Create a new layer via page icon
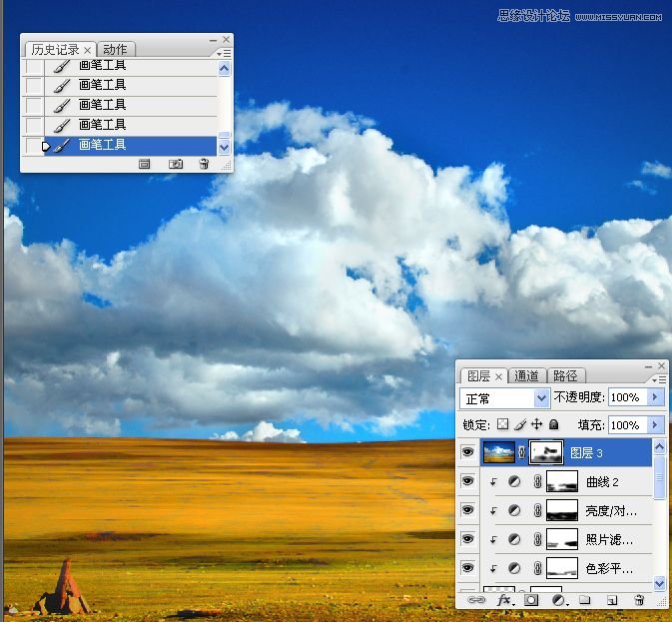 click(x=612, y=600)
